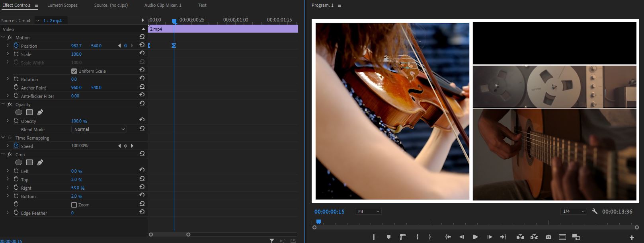Click Program timecode 00:00:00:15

click(x=330, y=212)
